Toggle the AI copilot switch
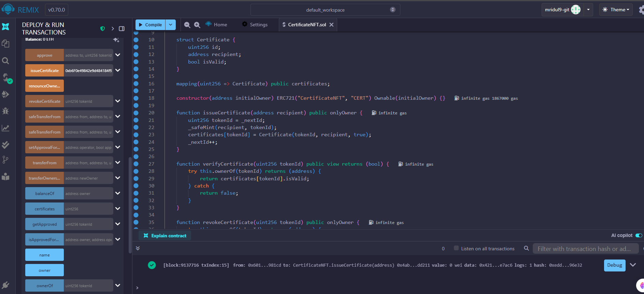 (639, 235)
